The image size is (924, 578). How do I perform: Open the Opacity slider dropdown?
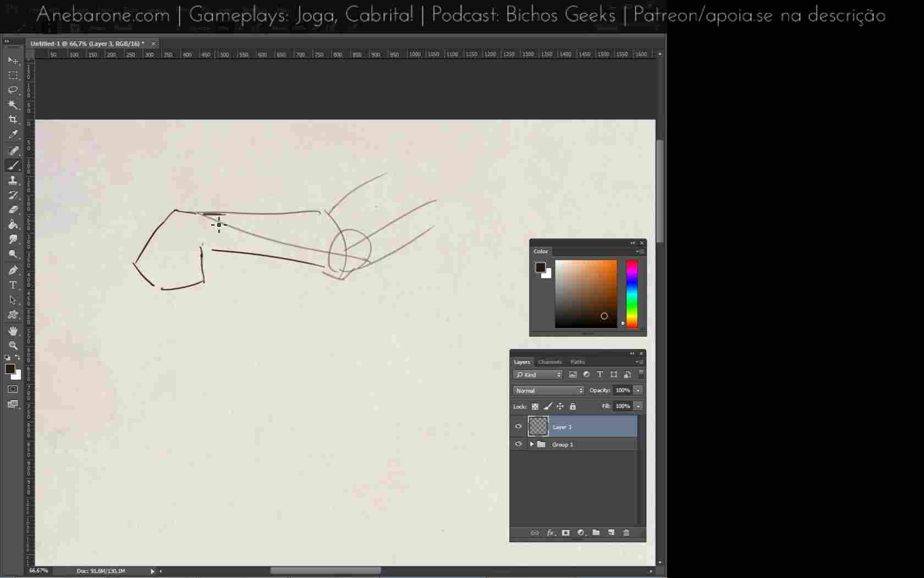click(638, 390)
